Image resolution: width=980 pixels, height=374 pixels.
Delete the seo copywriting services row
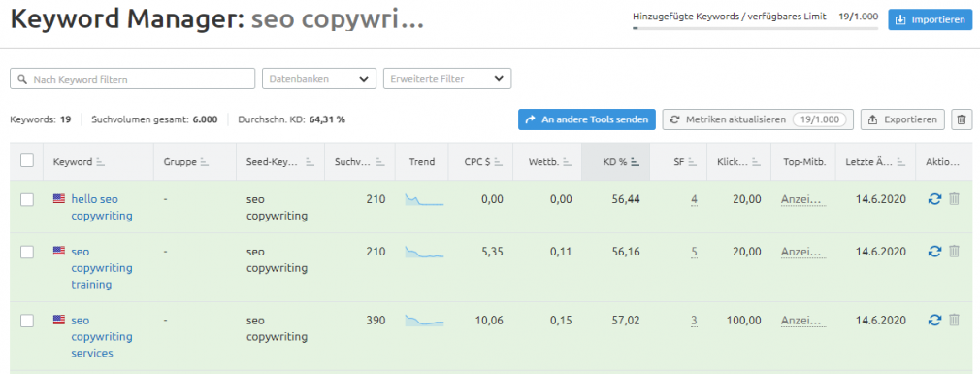(x=954, y=321)
